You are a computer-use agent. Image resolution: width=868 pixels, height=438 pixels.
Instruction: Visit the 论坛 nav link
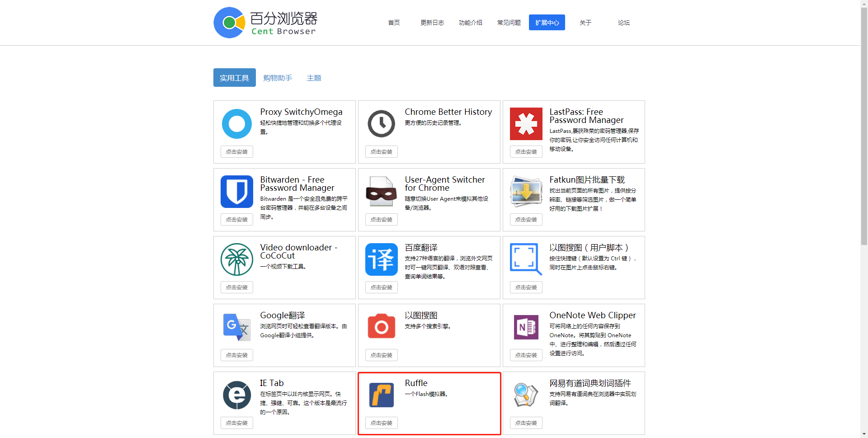tap(624, 23)
